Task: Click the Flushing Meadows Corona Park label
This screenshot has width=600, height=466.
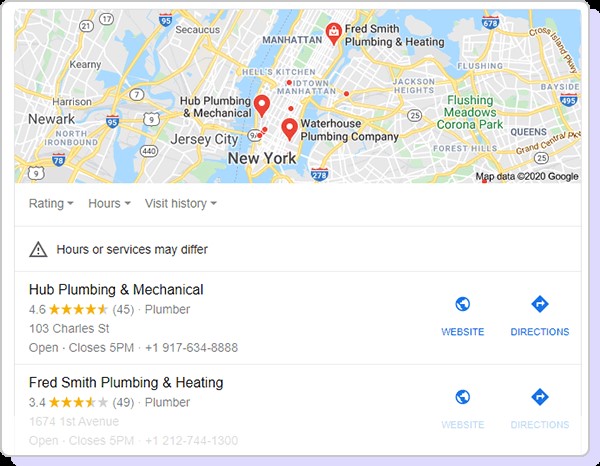Action: 470,112
